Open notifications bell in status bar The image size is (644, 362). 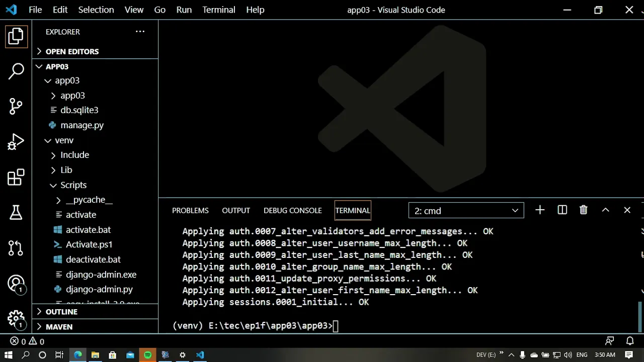[630, 341]
